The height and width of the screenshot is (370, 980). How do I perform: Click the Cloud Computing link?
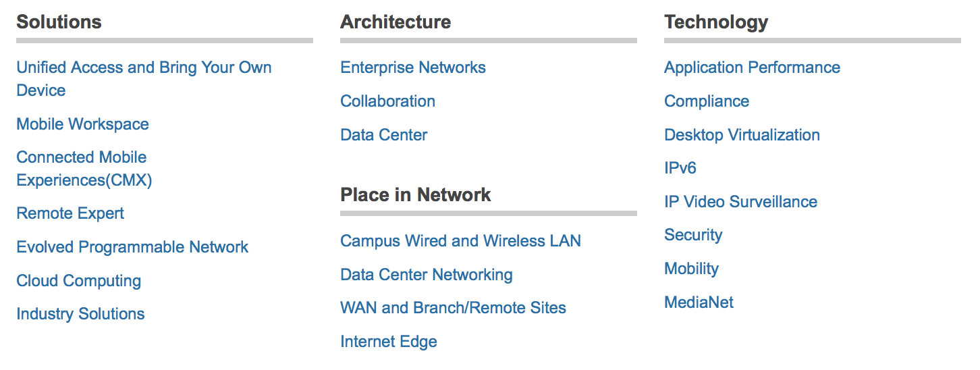(x=79, y=281)
